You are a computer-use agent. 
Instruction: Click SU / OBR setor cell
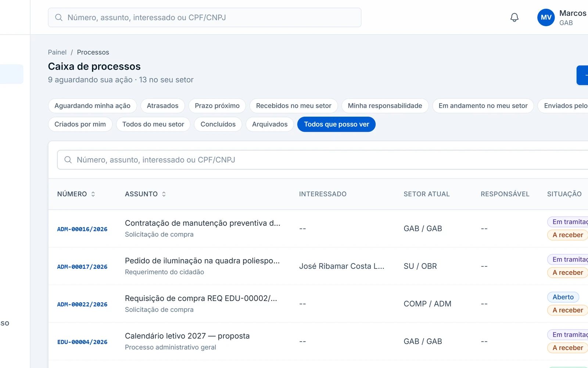(420, 266)
